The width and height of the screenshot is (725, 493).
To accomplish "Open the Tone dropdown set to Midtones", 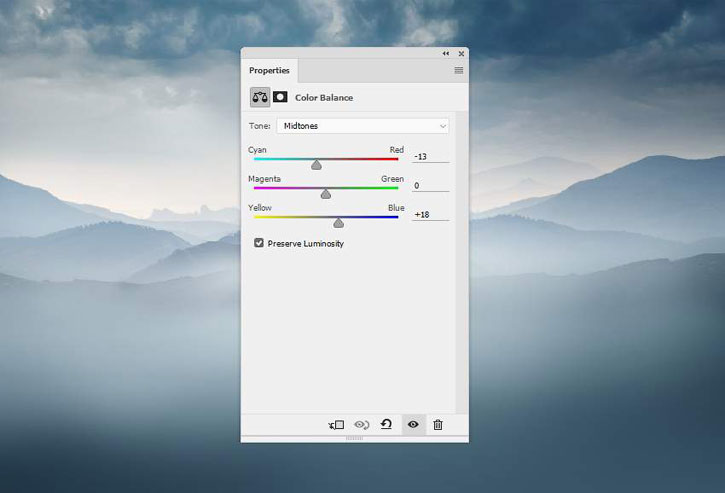I will [362, 126].
